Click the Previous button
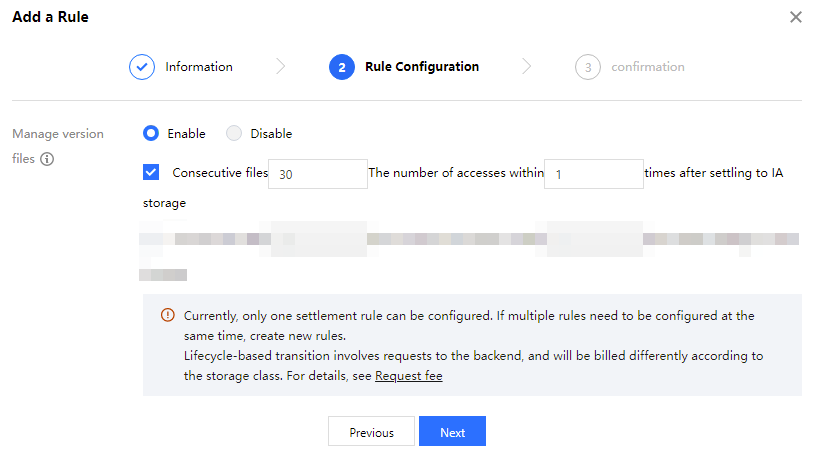Screen dimensions: 818x457 (x=371, y=432)
